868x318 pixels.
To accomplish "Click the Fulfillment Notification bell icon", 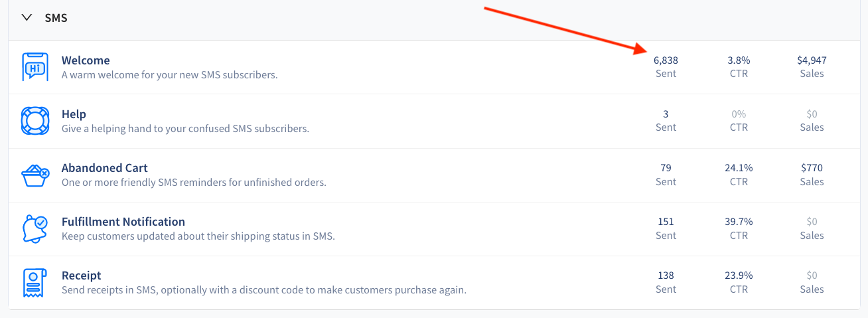I will coord(35,229).
